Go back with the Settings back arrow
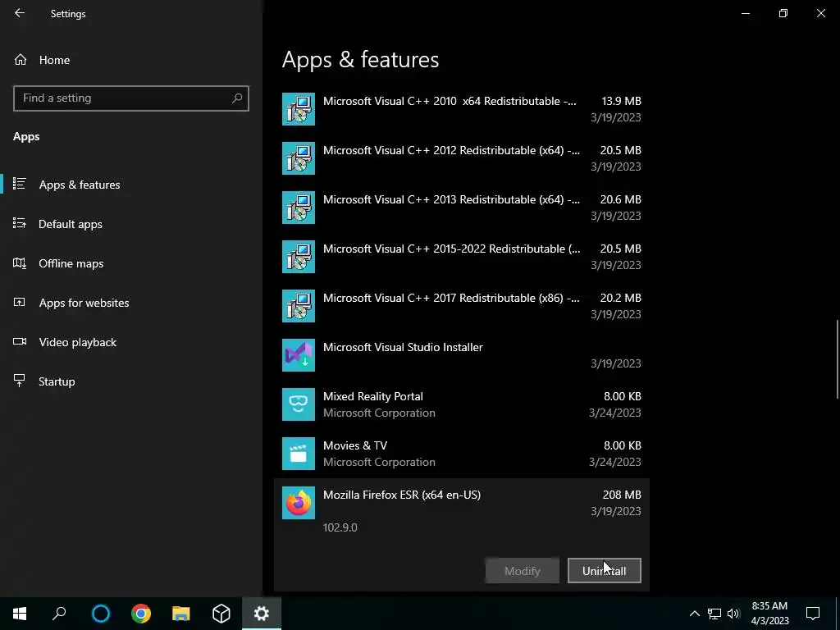This screenshot has height=630, width=840. click(20, 13)
